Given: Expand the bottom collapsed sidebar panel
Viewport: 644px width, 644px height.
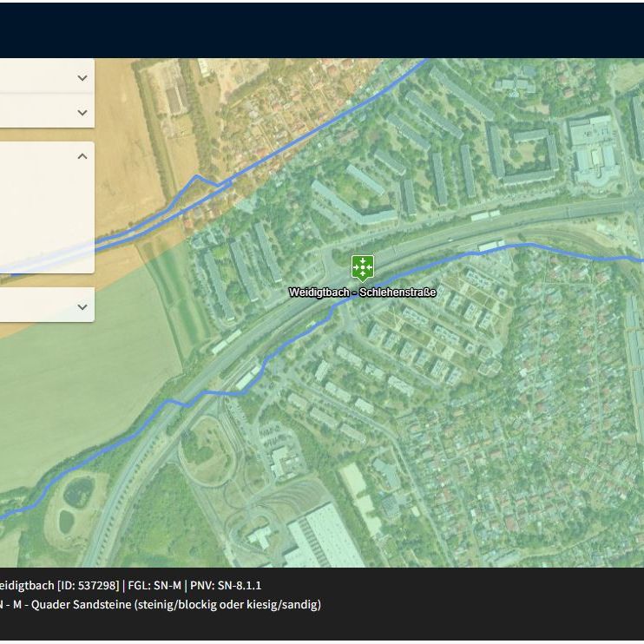Looking at the screenshot, I should [82, 306].
